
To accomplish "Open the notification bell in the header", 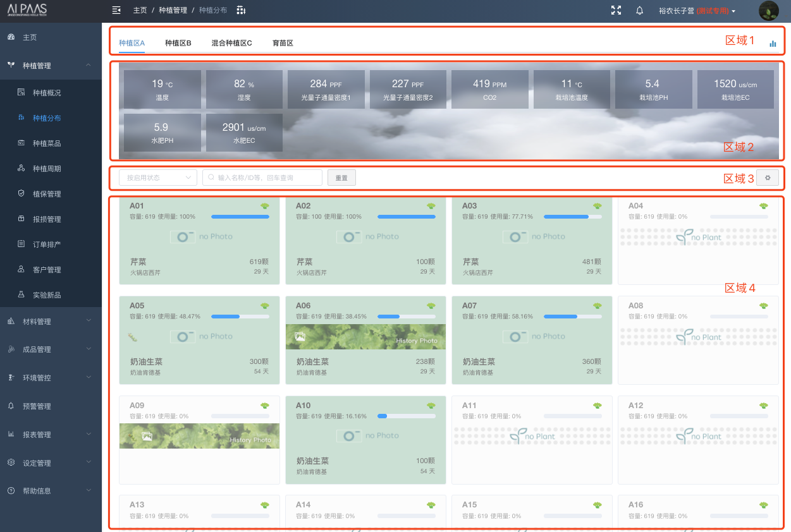I will 640,10.
